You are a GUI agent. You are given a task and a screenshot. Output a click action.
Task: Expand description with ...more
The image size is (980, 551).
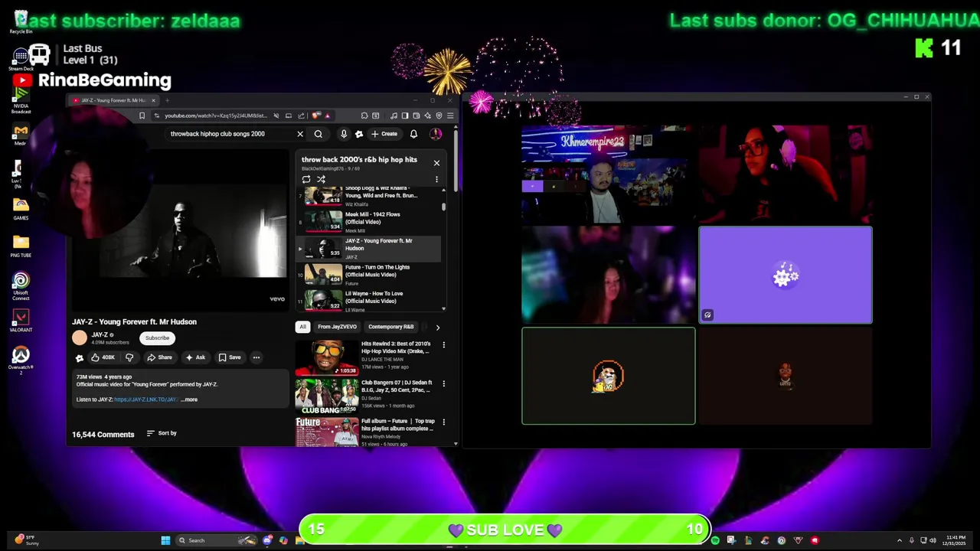pos(189,399)
